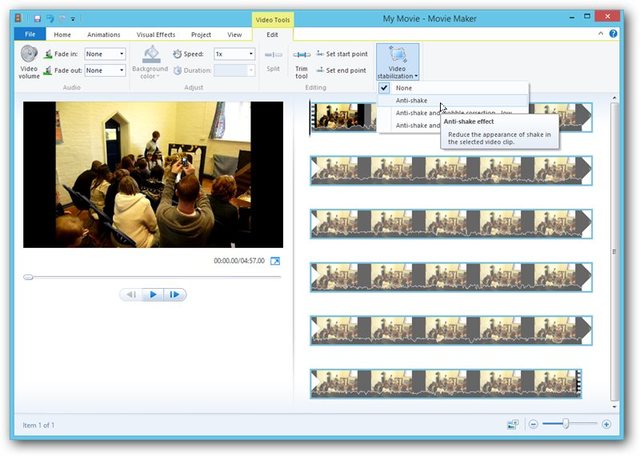640x456 pixels.
Task: Click the Item 1 of 1 status text
Action: (39, 425)
